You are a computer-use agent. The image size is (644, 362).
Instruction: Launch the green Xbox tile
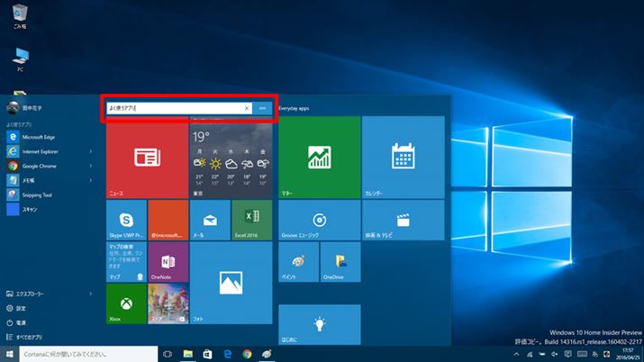coord(126,303)
